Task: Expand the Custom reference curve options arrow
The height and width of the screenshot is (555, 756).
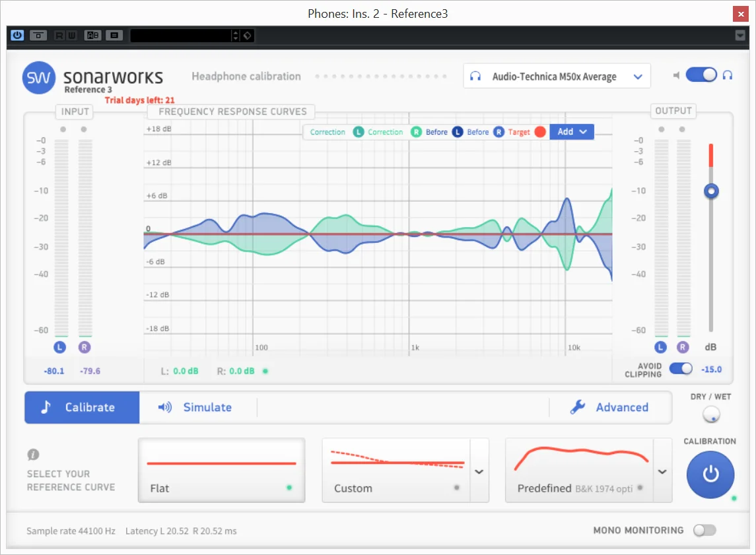Action: point(479,471)
